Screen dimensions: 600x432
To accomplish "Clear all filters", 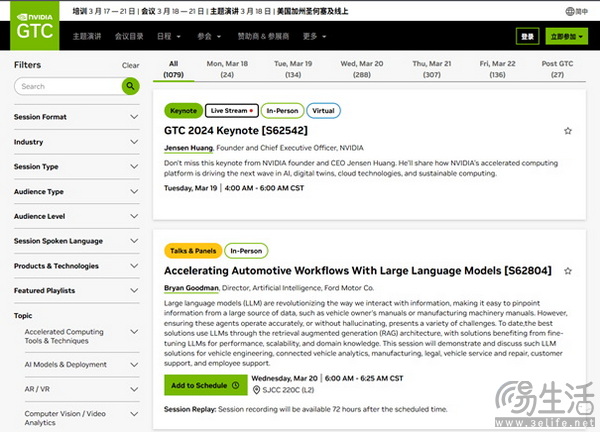I will (x=130, y=65).
